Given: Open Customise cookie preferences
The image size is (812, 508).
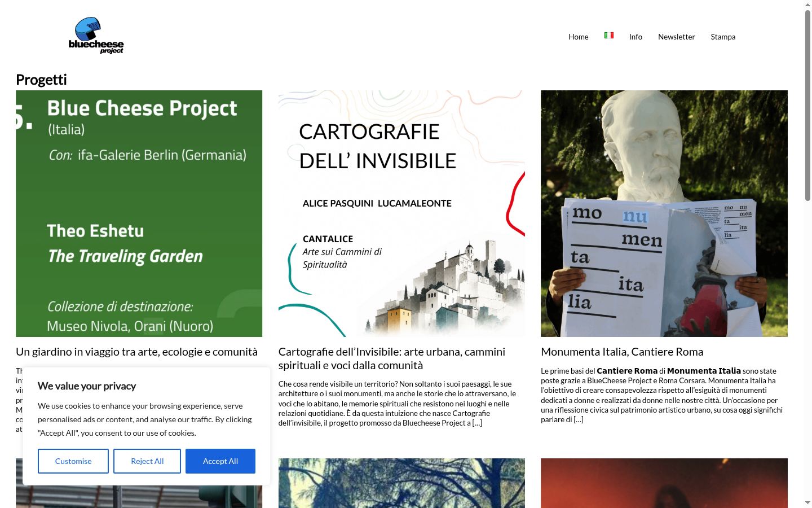Looking at the screenshot, I should tap(73, 461).
